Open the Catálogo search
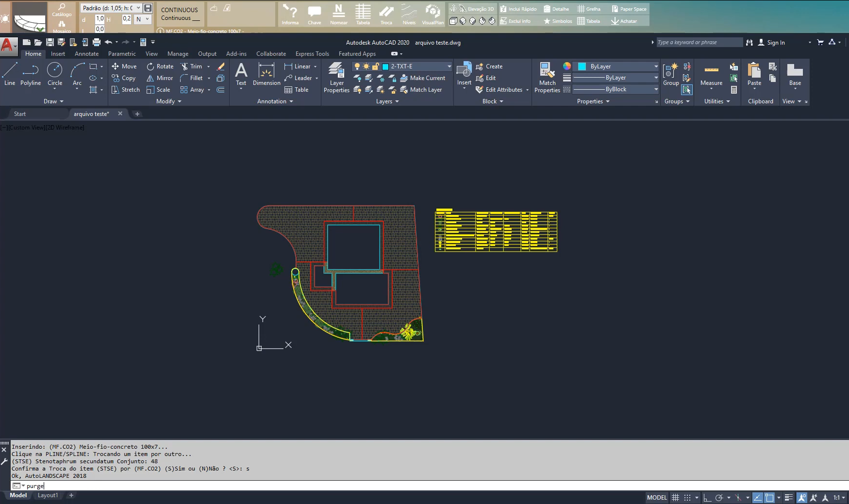The image size is (849, 504). (x=62, y=10)
